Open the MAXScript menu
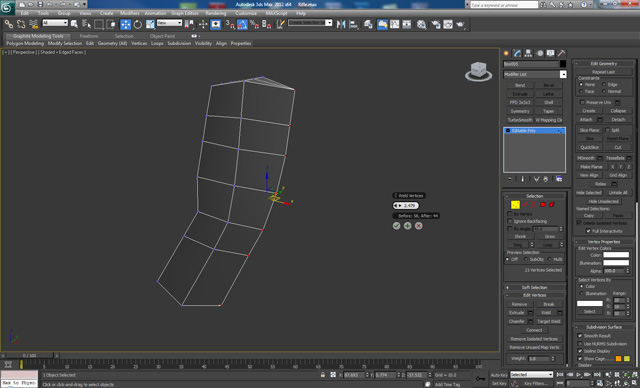This screenshot has height=388, width=640. coord(276,13)
